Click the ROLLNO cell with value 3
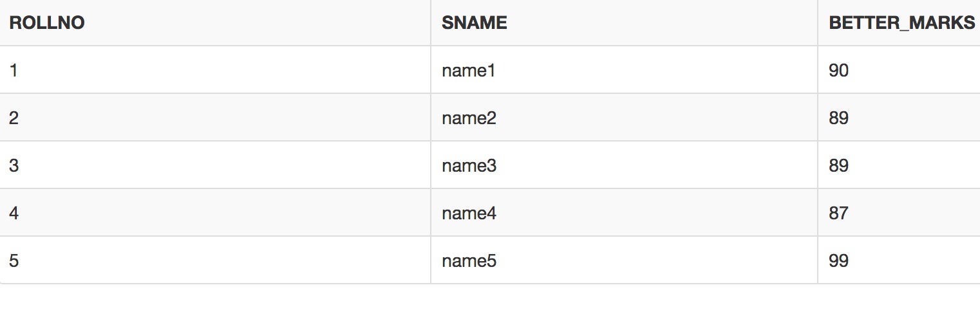 [x=215, y=165]
